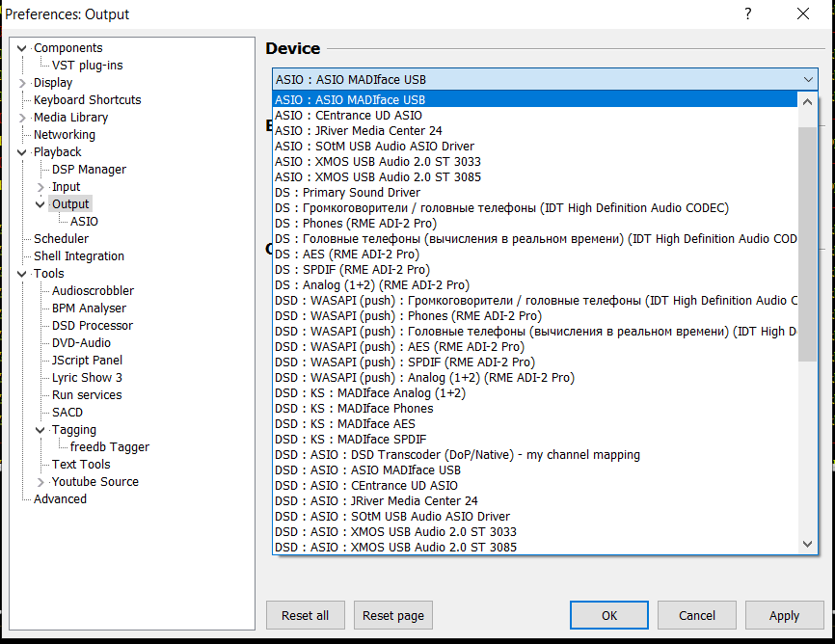Click the help question mark in title bar

pos(749,13)
